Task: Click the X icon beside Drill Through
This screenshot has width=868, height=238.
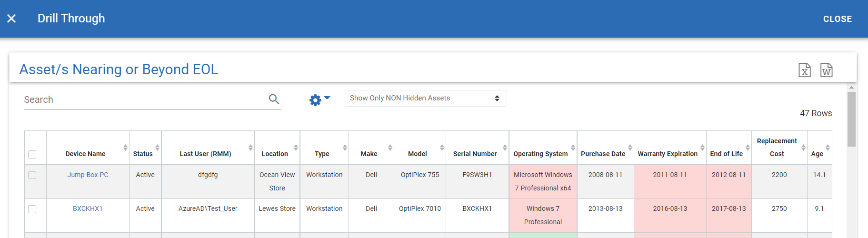Action: [x=11, y=19]
